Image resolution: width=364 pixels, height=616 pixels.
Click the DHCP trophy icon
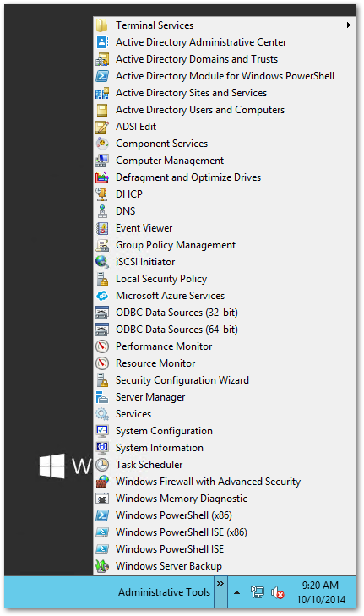pyautogui.click(x=102, y=194)
